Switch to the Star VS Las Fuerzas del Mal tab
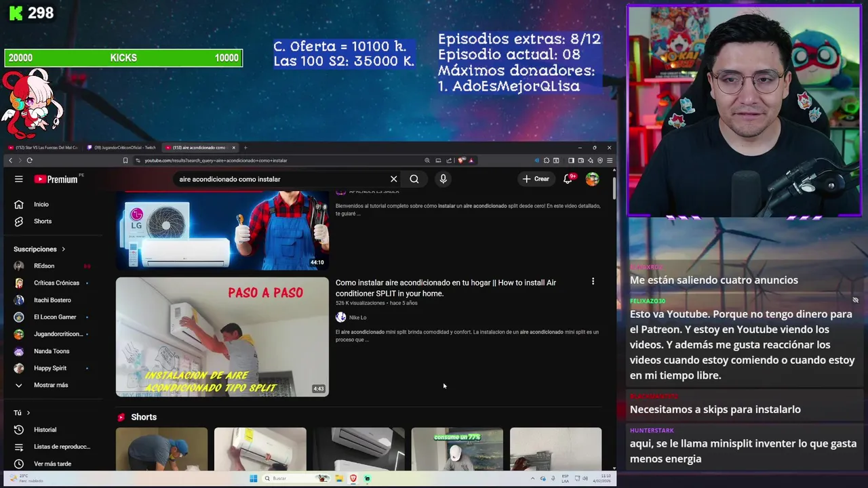 (x=43, y=148)
